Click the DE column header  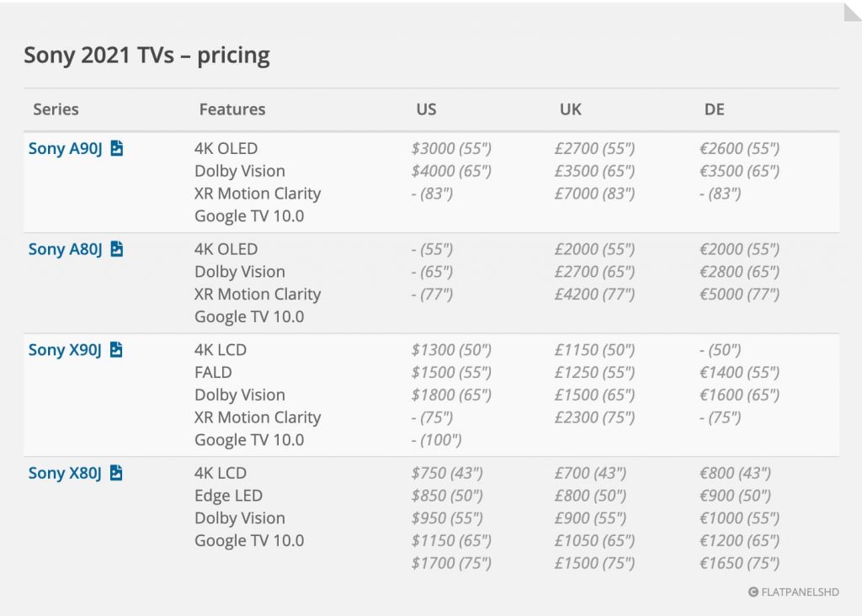714,109
